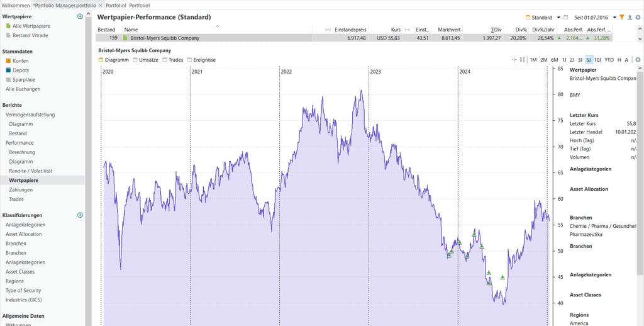Set chart range to 10J
The height and width of the screenshot is (326, 644).
[x=598, y=60]
